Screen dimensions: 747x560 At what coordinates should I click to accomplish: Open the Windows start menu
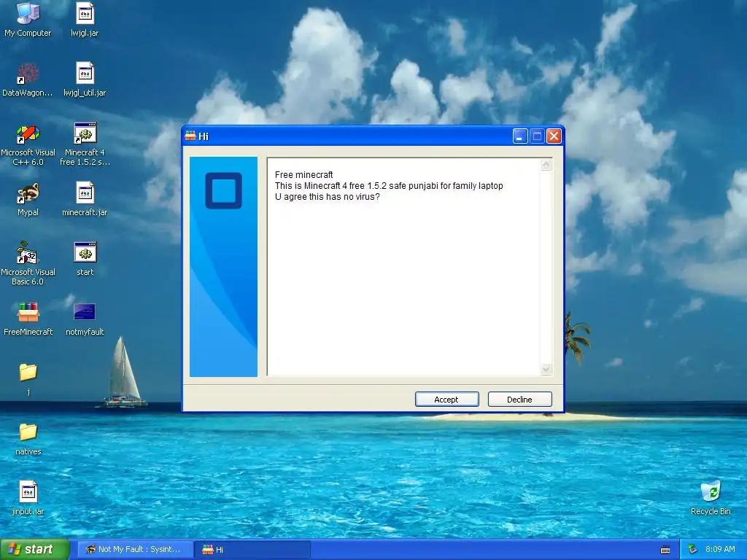35,550
